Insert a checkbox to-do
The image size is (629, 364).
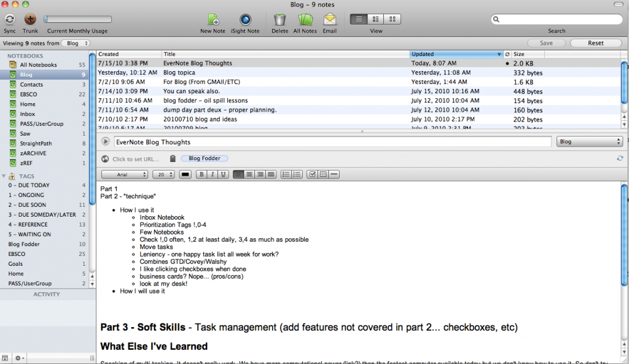[312, 174]
